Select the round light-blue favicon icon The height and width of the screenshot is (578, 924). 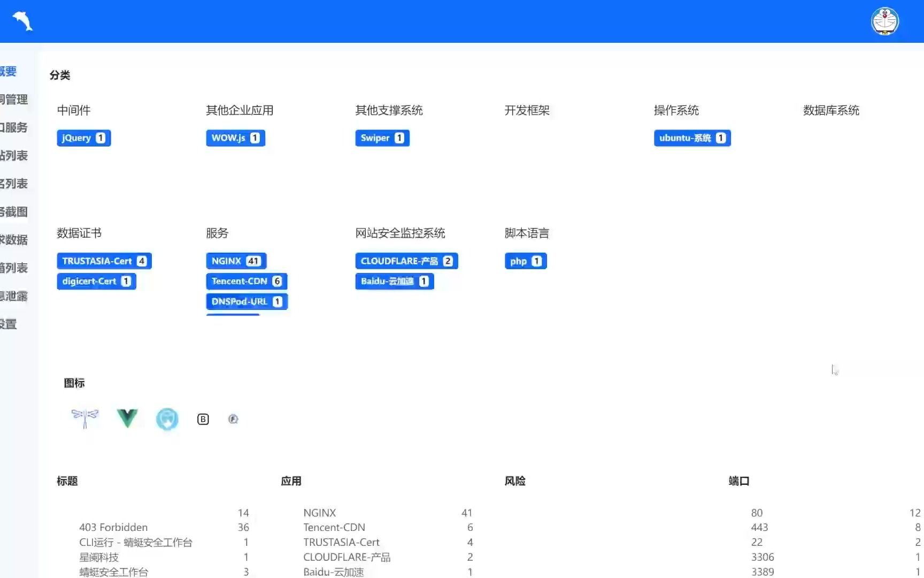click(167, 419)
